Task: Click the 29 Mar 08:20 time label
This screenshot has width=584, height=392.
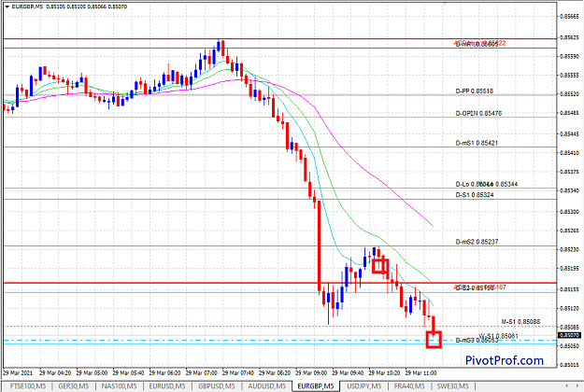Action: click(275, 372)
